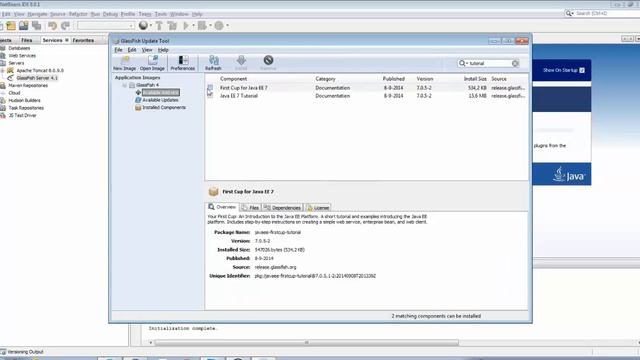The height and width of the screenshot is (360, 640).
Task: Click the Open Project icon in the NetBeans toolbar
Action: 24,26
